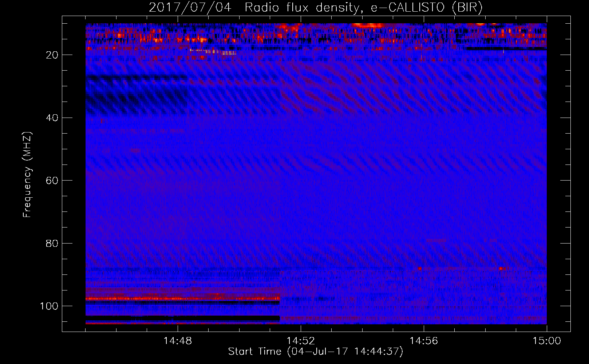The width and height of the screenshot is (589, 364).
Task: Click the 'Start Time (04-Jul-17 14:44:37)' label
Action: (x=316, y=352)
